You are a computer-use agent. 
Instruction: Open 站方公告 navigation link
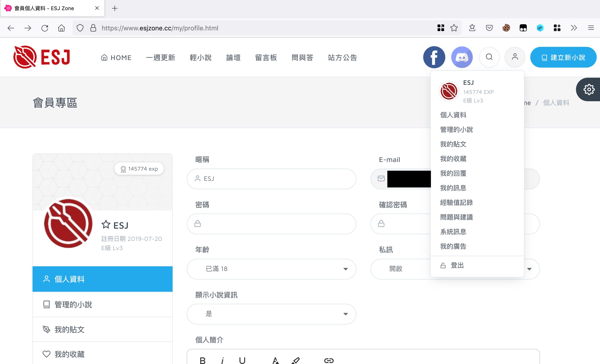[x=342, y=57]
